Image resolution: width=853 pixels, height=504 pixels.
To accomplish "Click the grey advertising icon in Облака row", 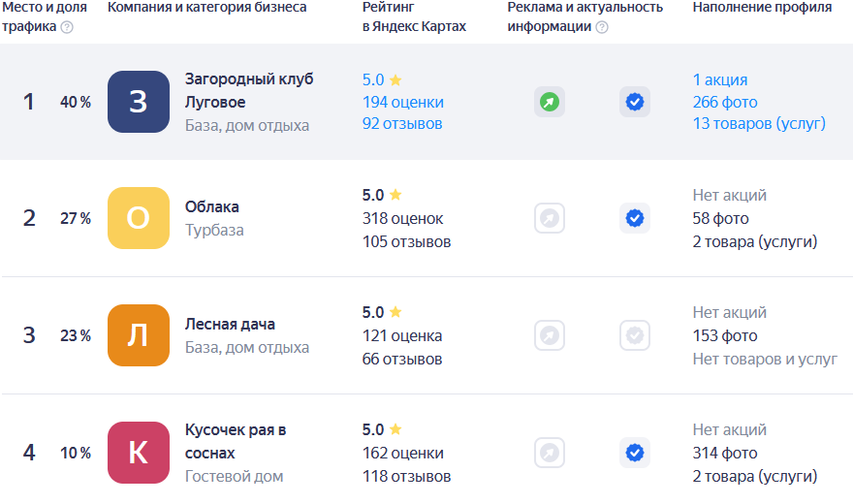I will tap(550, 219).
